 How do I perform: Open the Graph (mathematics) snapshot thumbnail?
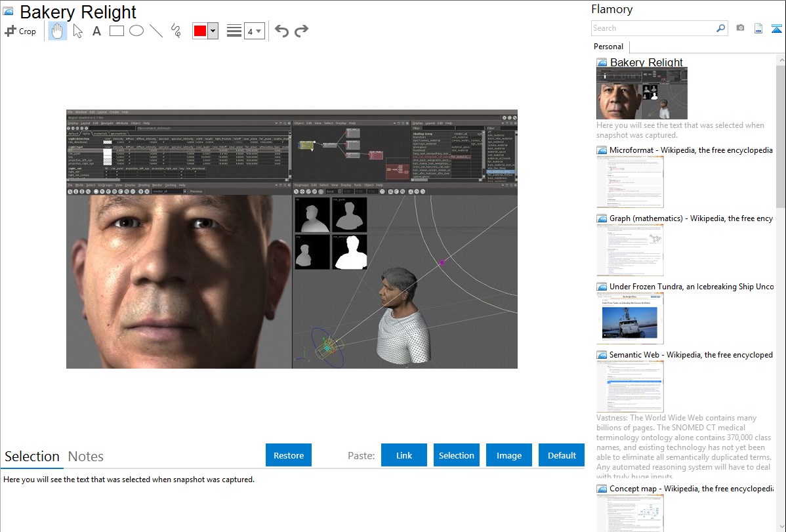point(630,250)
